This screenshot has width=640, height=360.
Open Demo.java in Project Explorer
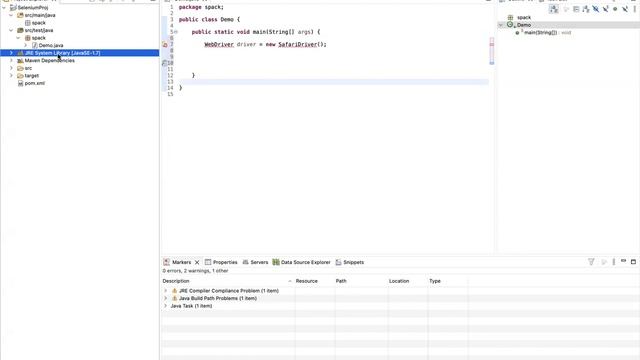[x=51, y=45]
